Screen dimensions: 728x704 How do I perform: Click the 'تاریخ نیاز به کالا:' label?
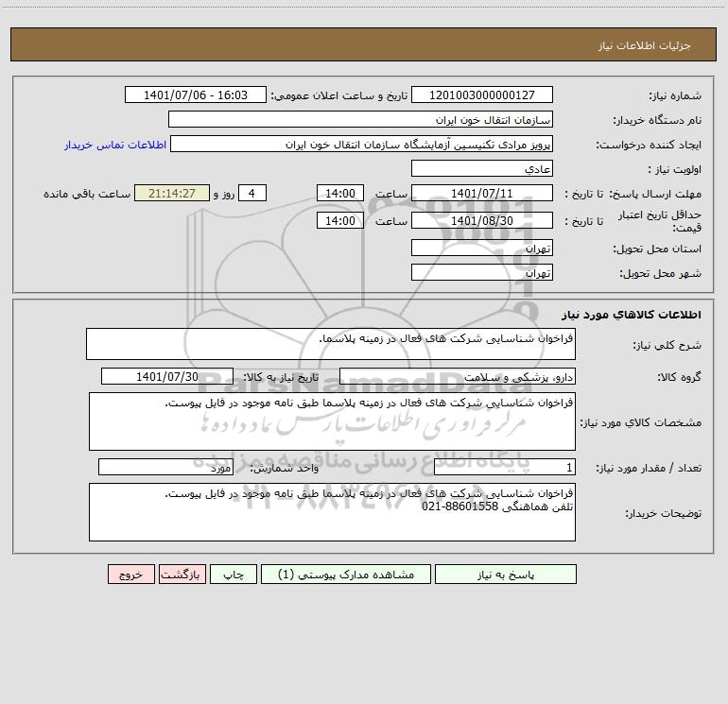pos(282,377)
